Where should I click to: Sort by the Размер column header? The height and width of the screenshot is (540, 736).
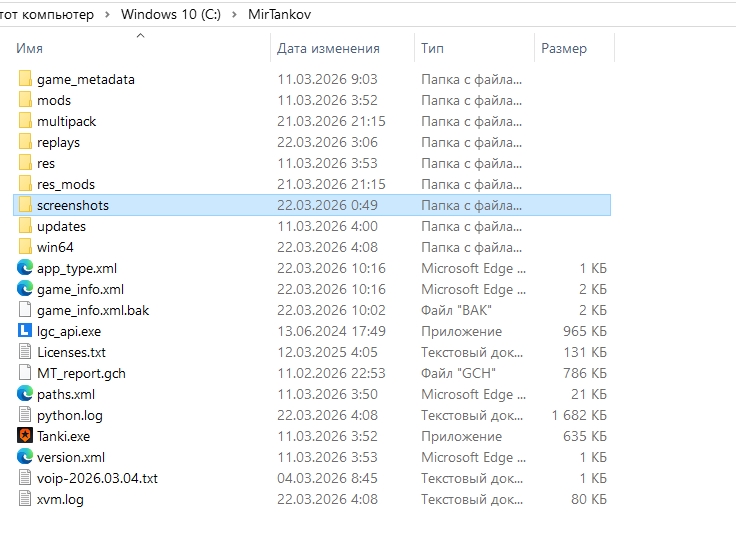click(564, 48)
